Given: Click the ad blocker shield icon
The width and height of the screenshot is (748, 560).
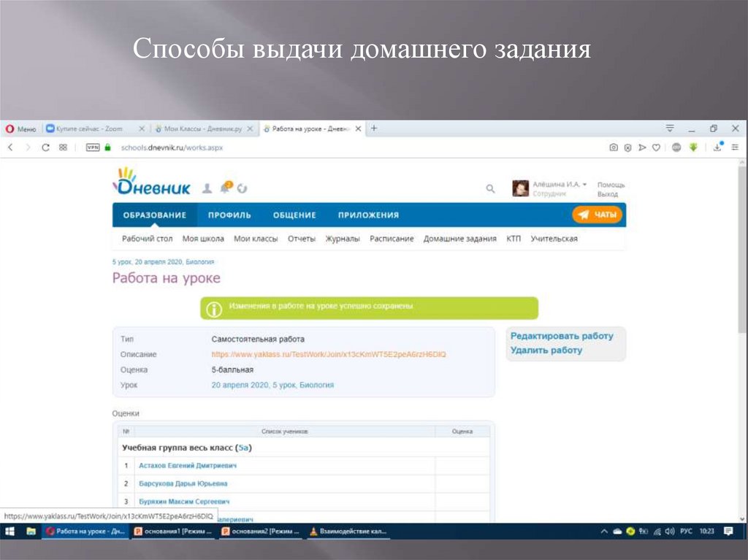Looking at the screenshot, I should click(x=627, y=148).
